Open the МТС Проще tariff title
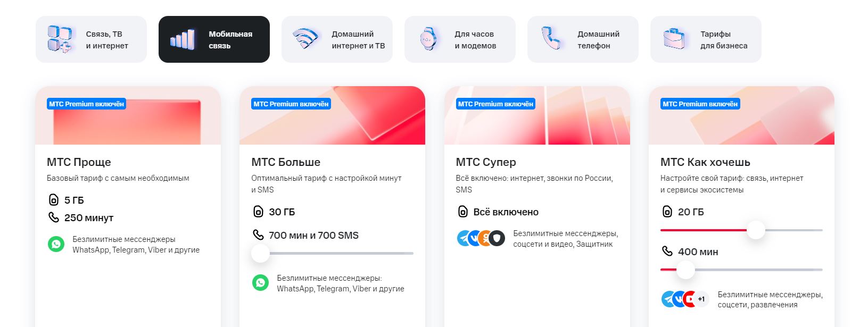This screenshot has height=327, width=868. [x=79, y=162]
